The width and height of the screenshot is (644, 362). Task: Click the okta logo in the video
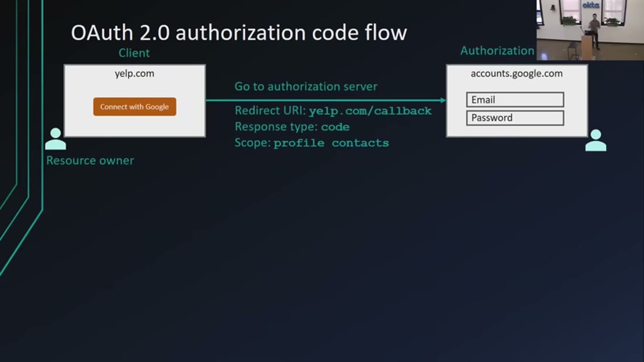pyautogui.click(x=591, y=5)
